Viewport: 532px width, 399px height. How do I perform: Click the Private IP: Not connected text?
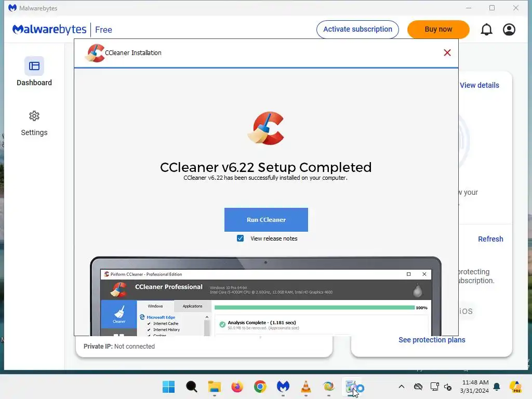point(119,347)
